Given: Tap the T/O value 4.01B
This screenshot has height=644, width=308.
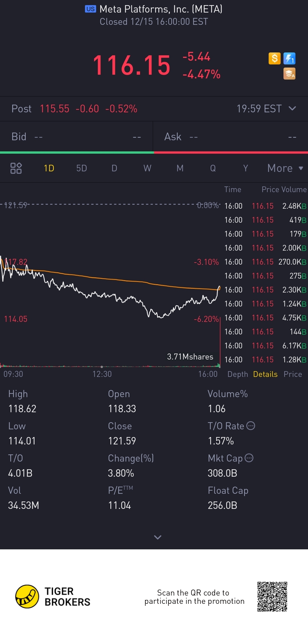Looking at the screenshot, I should coord(20,473).
